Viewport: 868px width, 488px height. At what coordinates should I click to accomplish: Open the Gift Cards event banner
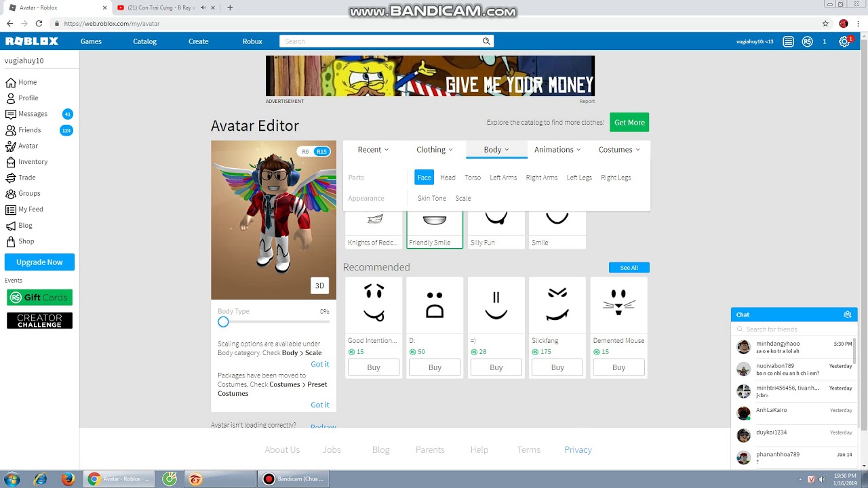(x=39, y=298)
